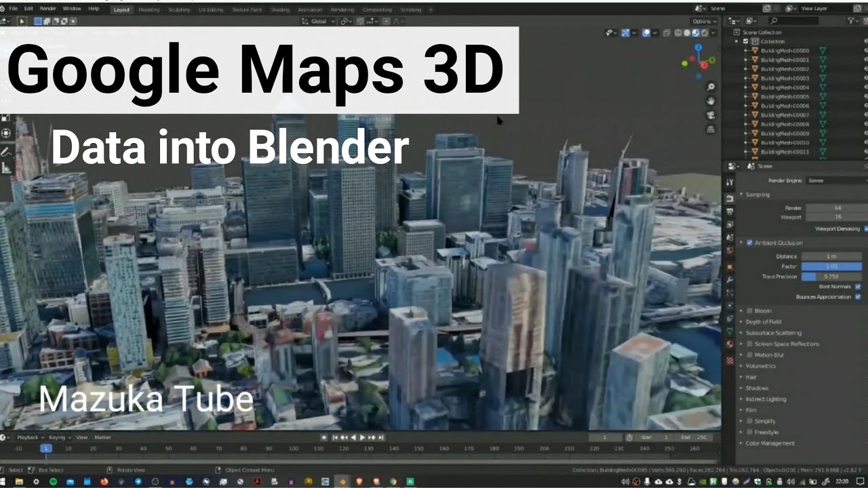Select wireframe viewport shading
Viewport: 868px width, 488px height.
[678, 33]
